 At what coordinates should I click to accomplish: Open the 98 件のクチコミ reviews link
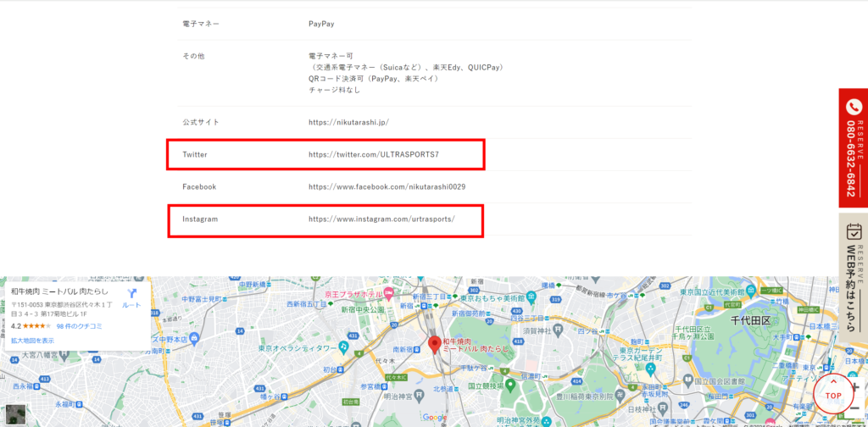[x=79, y=325]
